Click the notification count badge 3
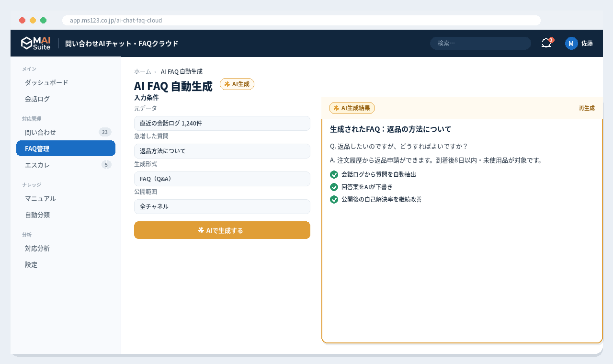Image resolution: width=613 pixels, height=364 pixels. (x=551, y=40)
